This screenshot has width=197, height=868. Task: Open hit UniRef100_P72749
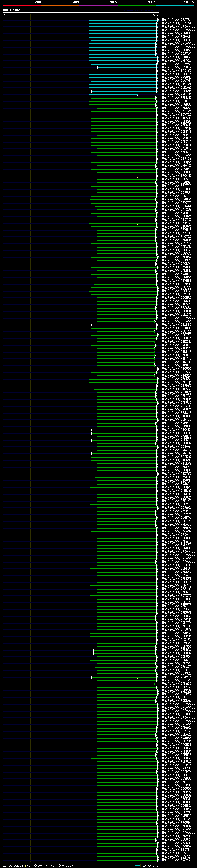(176, 243)
